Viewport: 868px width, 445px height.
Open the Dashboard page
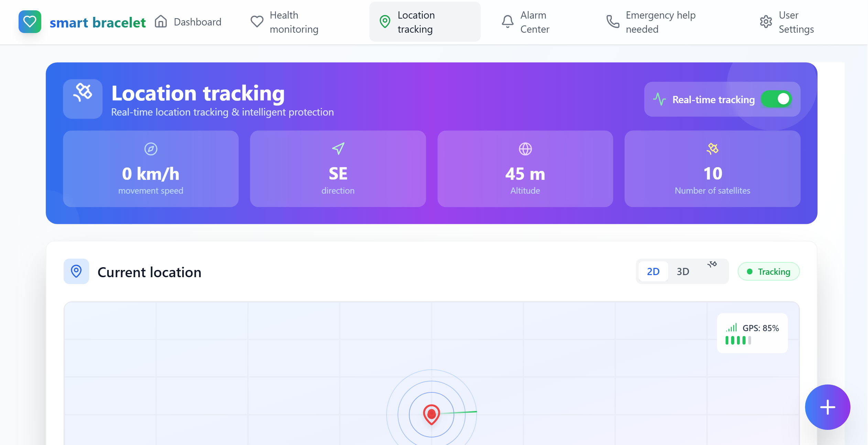(x=188, y=22)
